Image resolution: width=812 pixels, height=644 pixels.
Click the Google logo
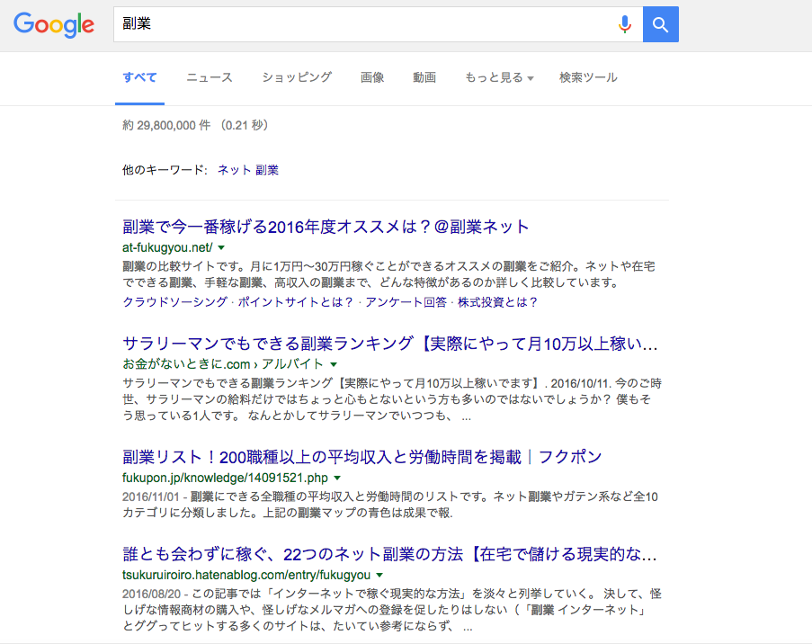point(54,24)
